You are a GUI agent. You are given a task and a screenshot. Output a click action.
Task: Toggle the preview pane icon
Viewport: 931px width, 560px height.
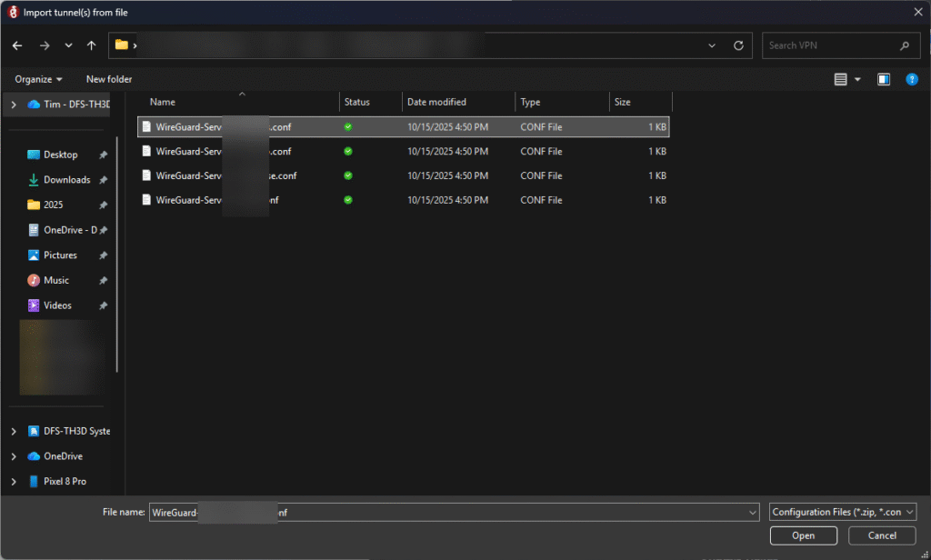pos(883,80)
